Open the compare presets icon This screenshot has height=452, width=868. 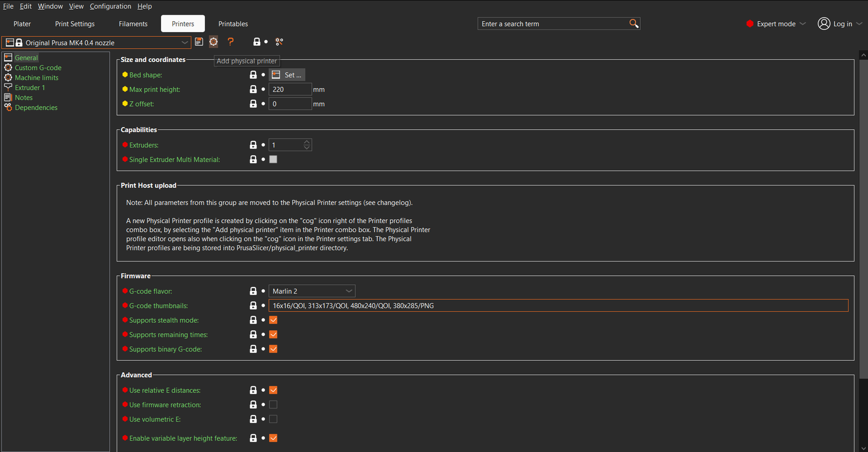click(279, 42)
